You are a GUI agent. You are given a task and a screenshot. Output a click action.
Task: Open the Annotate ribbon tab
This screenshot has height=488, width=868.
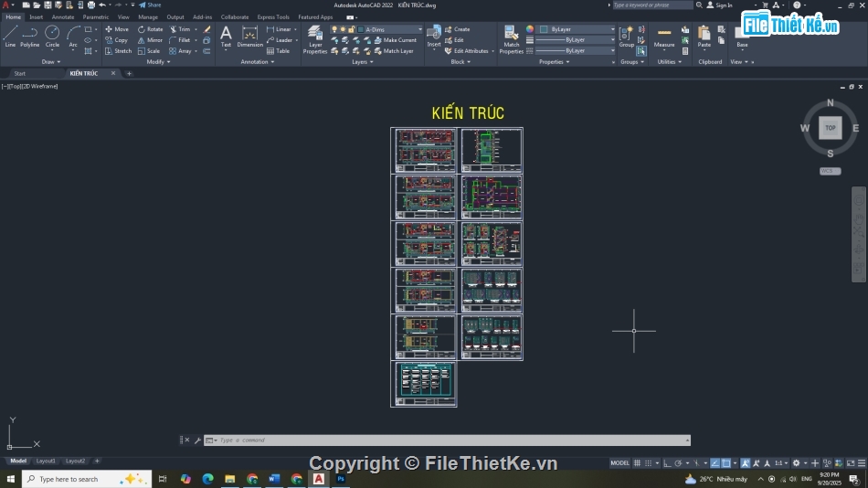(x=62, y=17)
